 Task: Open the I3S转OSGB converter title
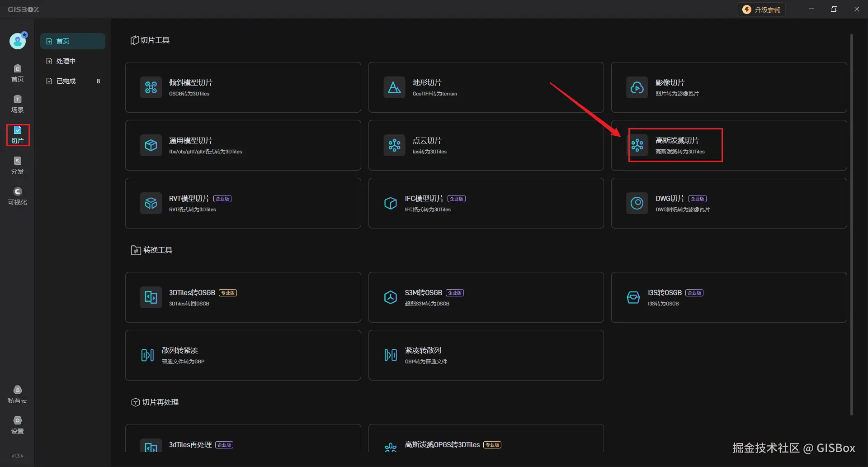point(665,293)
